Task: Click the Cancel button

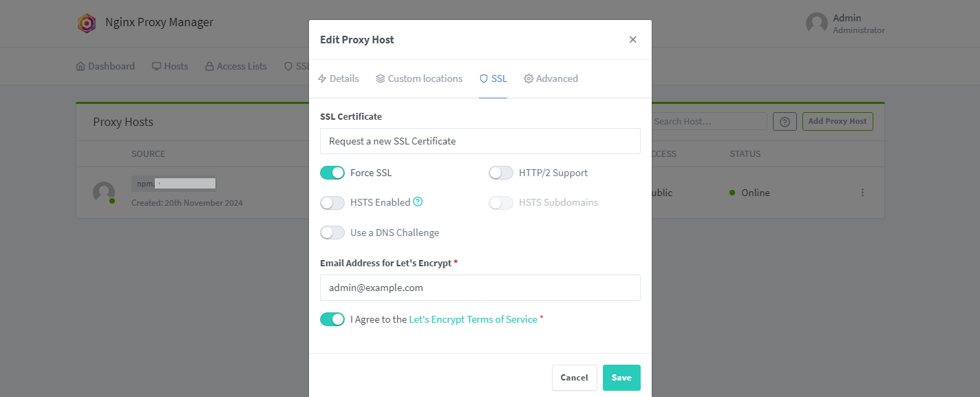Action: (x=575, y=378)
